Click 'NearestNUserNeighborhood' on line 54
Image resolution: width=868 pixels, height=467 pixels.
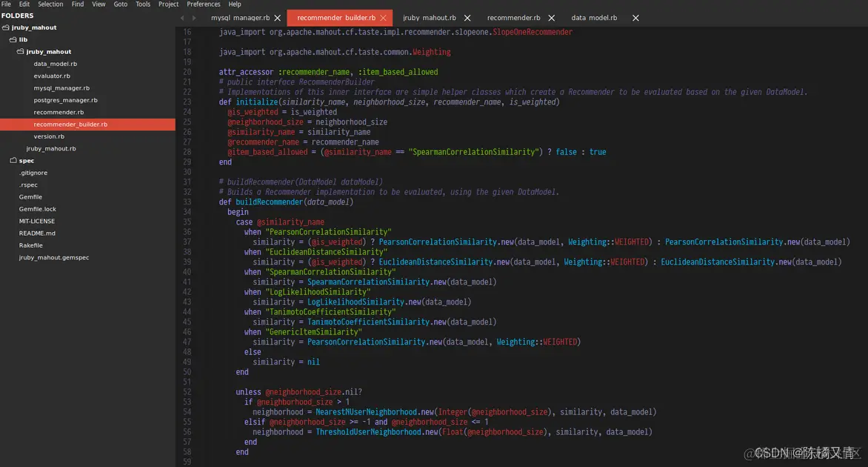(367, 412)
